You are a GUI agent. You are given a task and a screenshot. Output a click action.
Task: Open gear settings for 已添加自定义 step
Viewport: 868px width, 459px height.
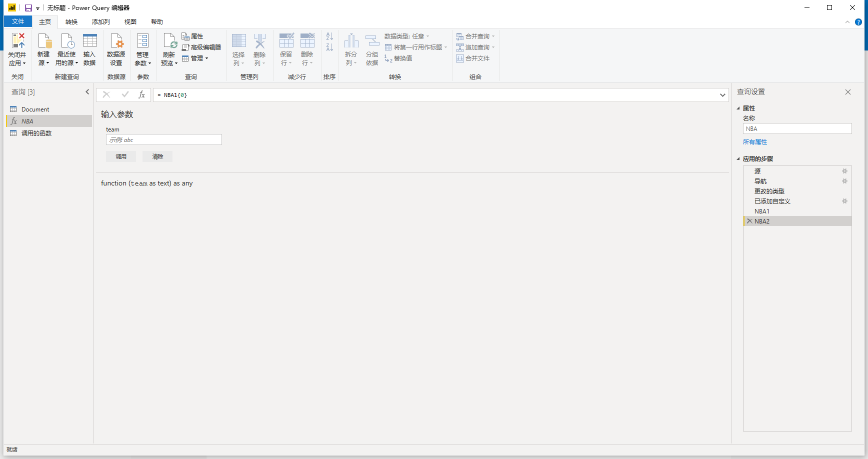point(845,201)
